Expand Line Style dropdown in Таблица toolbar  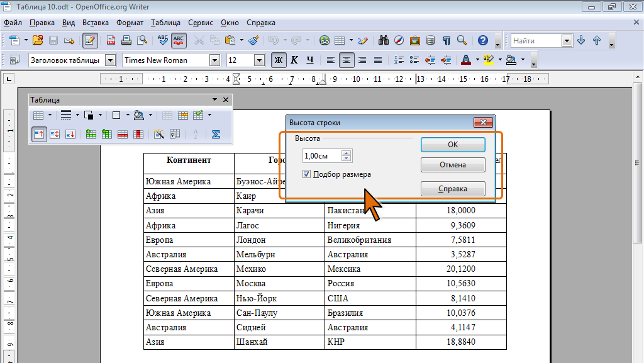(x=77, y=115)
